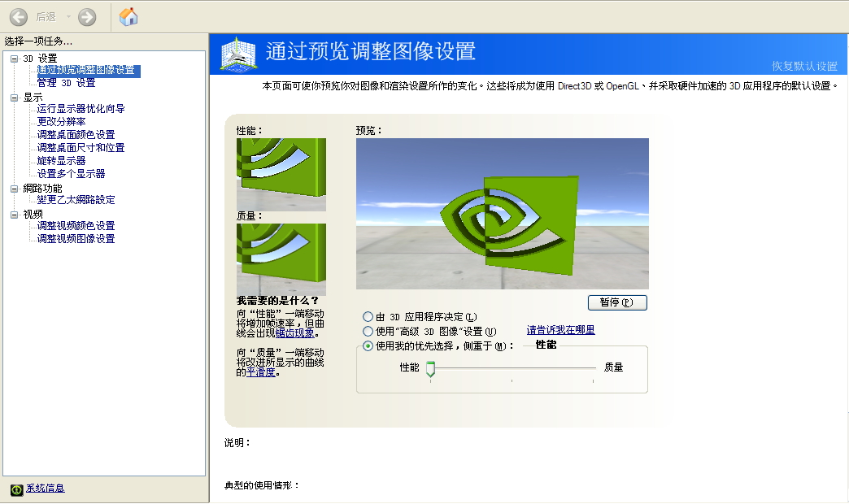Open 更改分辨率 task
This screenshot has width=849, height=504.
61,122
